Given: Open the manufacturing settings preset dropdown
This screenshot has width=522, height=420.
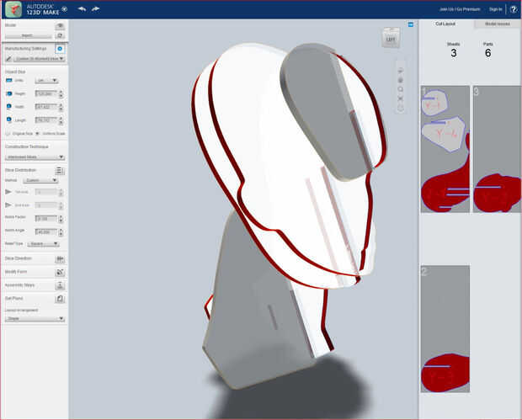Looking at the screenshot, I should click(40, 59).
